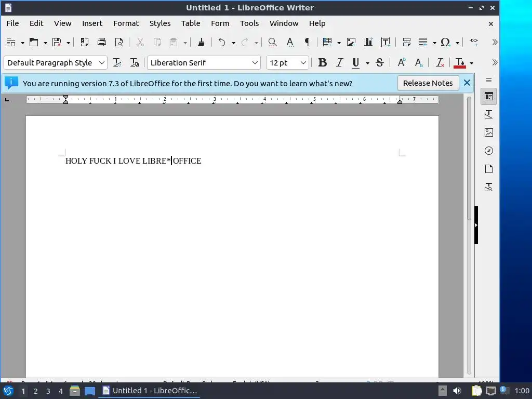Toggle Italic formatting
The width and height of the screenshot is (532, 399).
coord(339,62)
